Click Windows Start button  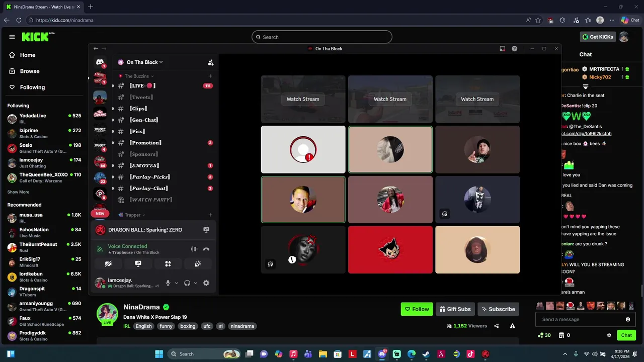[x=159, y=354]
